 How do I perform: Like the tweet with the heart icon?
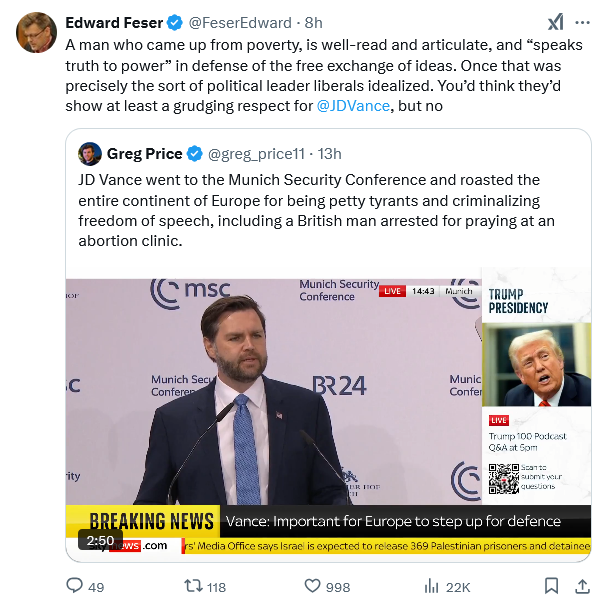pyautogui.click(x=313, y=586)
